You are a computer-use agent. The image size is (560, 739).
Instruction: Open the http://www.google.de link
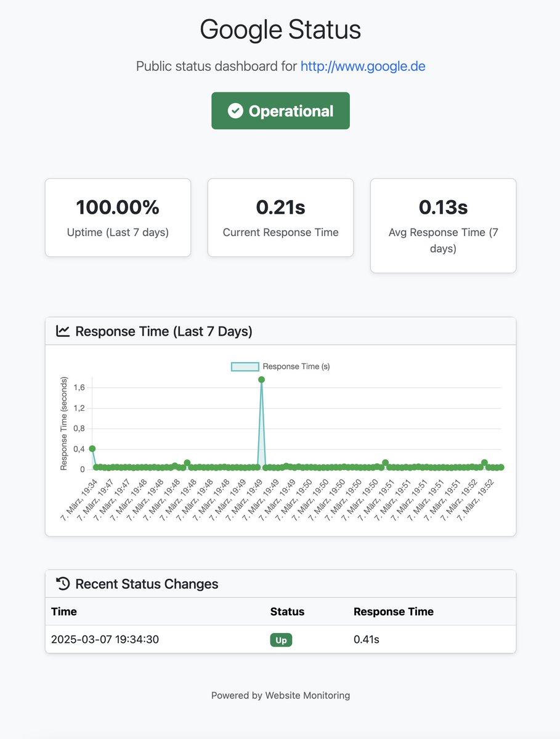[x=363, y=66]
